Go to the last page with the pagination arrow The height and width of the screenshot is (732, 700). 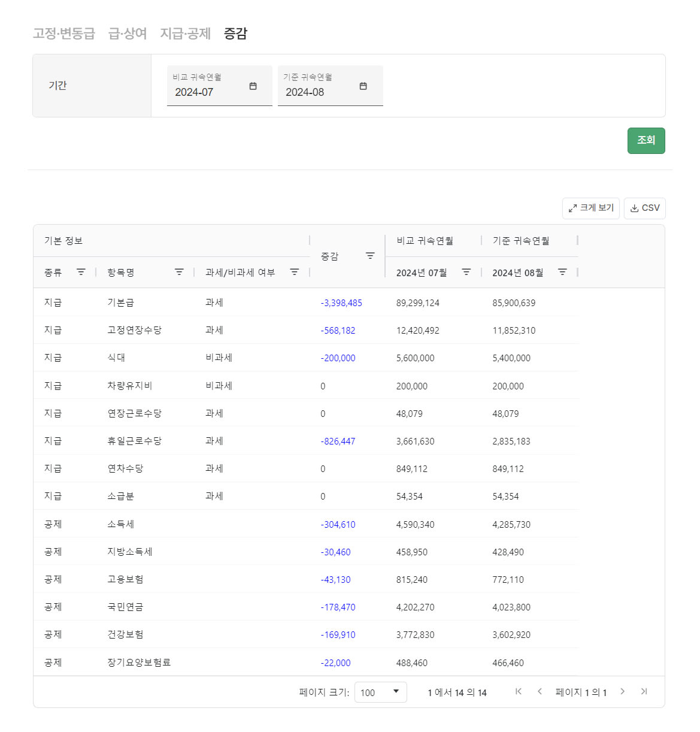pos(644,691)
